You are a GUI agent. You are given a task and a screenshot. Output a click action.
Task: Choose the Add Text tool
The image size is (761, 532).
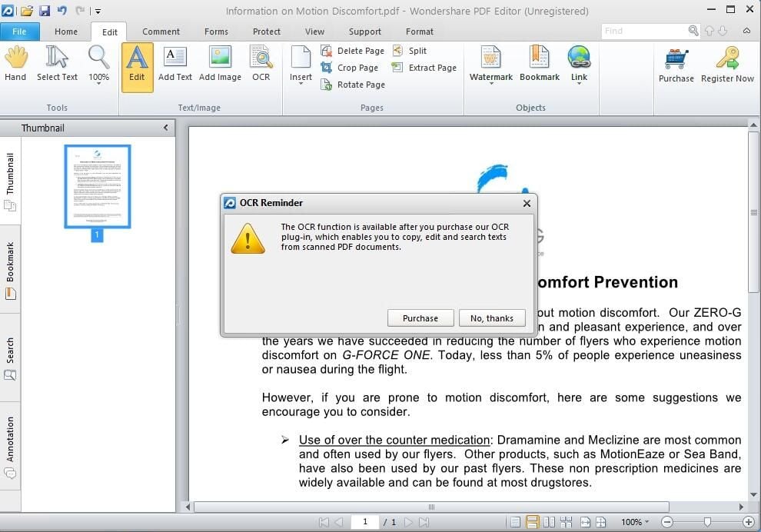(x=174, y=64)
